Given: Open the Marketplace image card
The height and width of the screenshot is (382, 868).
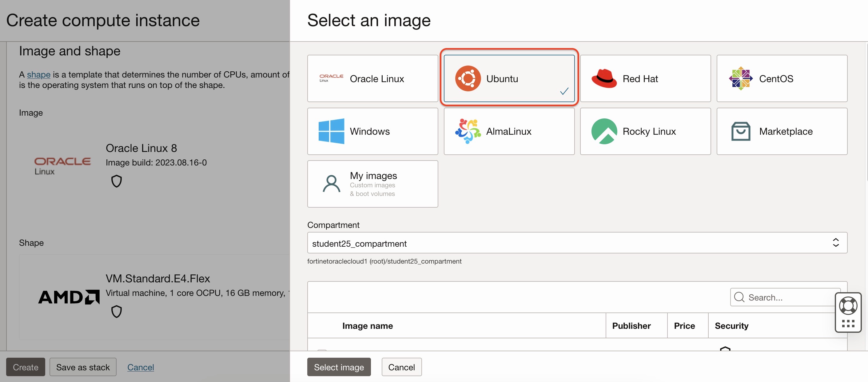Looking at the screenshot, I should (782, 131).
